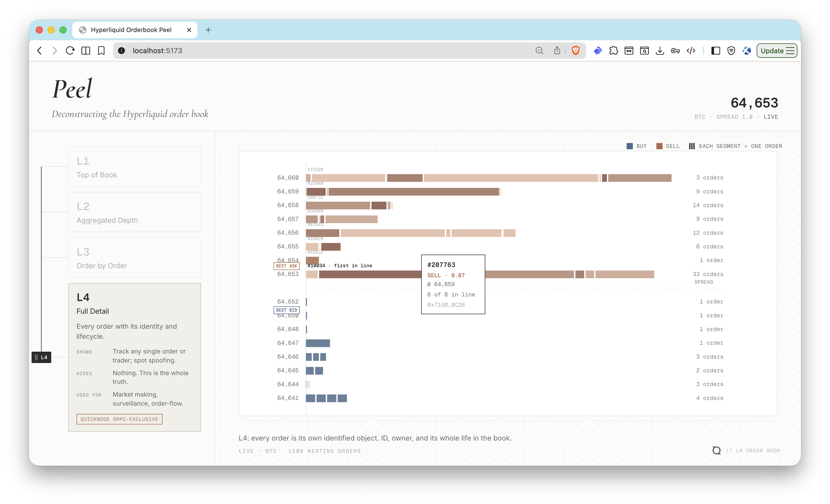The height and width of the screenshot is (504, 830).
Task: Click the 64,644 price label
Action: point(288,384)
